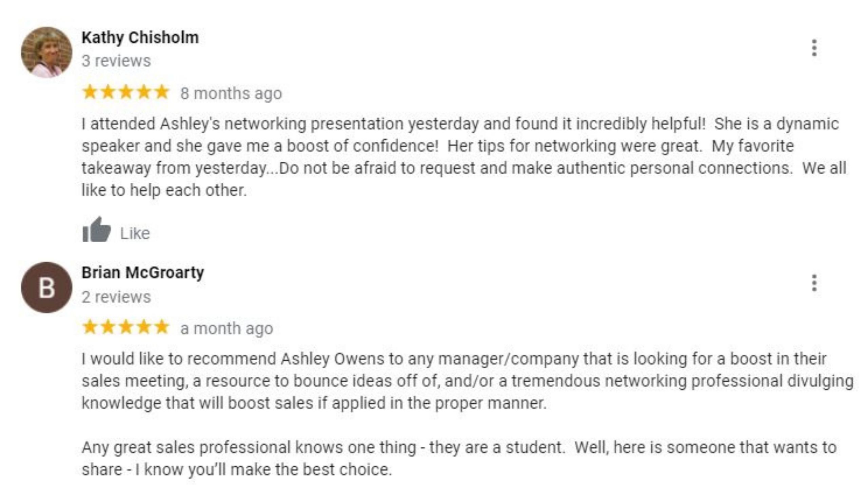Open Kathy Chisholm's profile photo

46,53
